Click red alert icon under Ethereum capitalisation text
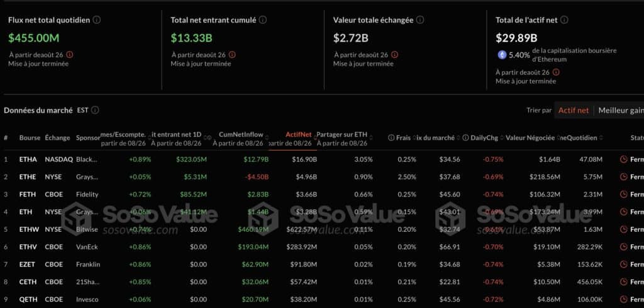The height and width of the screenshot is (308, 644). pyautogui.click(x=556, y=72)
